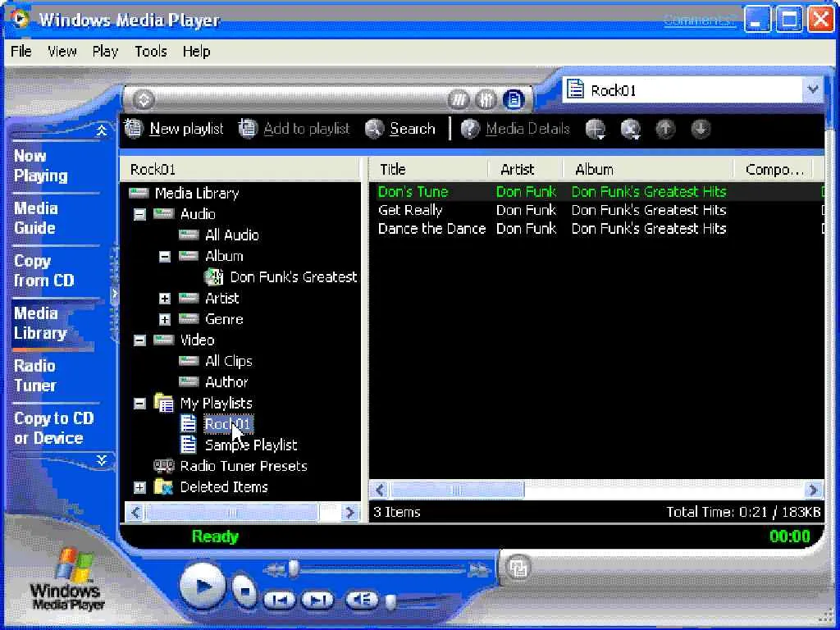Select the Get Really track
The height and width of the screenshot is (630, 840).
[410, 210]
